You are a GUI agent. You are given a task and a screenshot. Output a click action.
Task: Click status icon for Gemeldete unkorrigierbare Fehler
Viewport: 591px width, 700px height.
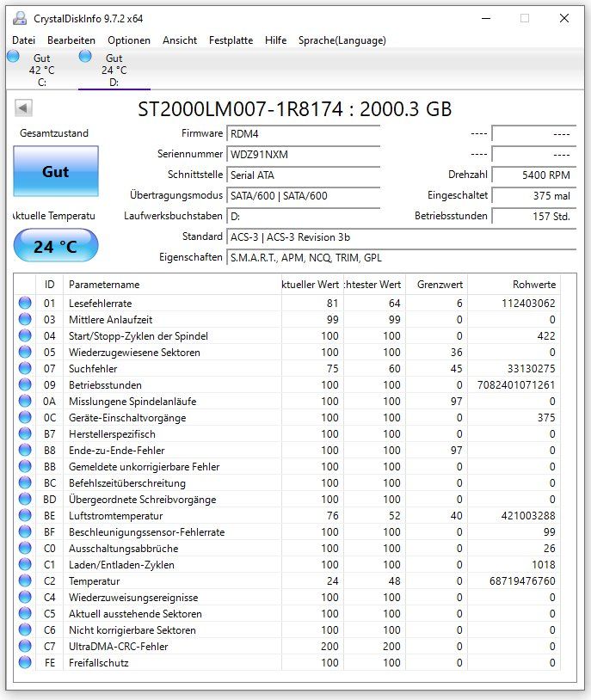(25, 466)
